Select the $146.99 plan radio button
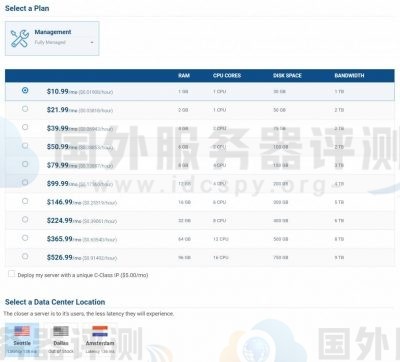The width and height of the screenshot is (400, 362). tap(25, 201)
